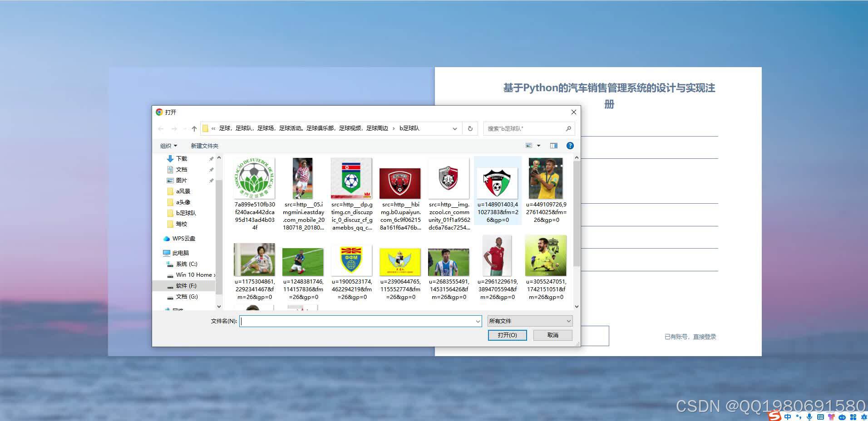Select the u=148901403 image file
Screen dimensions: 868x421
[498, 191]
